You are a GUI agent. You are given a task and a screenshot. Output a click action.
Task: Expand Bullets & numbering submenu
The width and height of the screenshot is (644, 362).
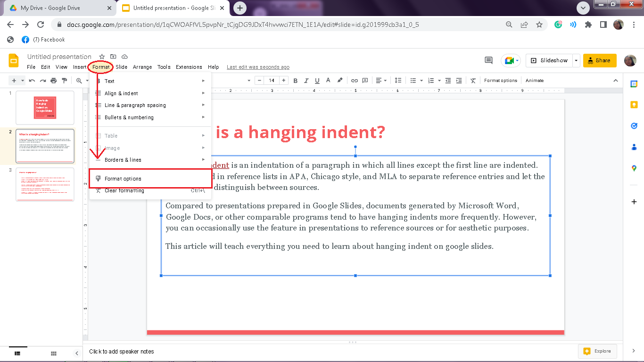tap(150, 117)
